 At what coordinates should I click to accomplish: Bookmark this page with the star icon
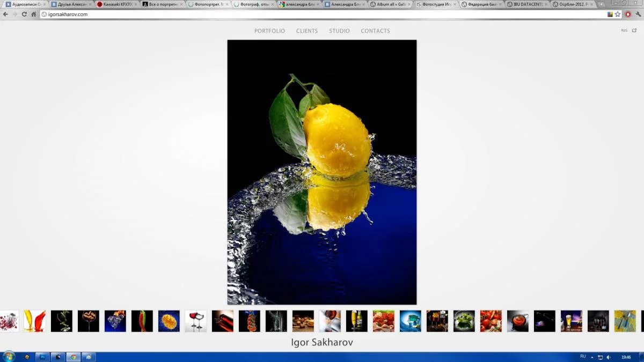pyautogui.click(x=618, y=14)
